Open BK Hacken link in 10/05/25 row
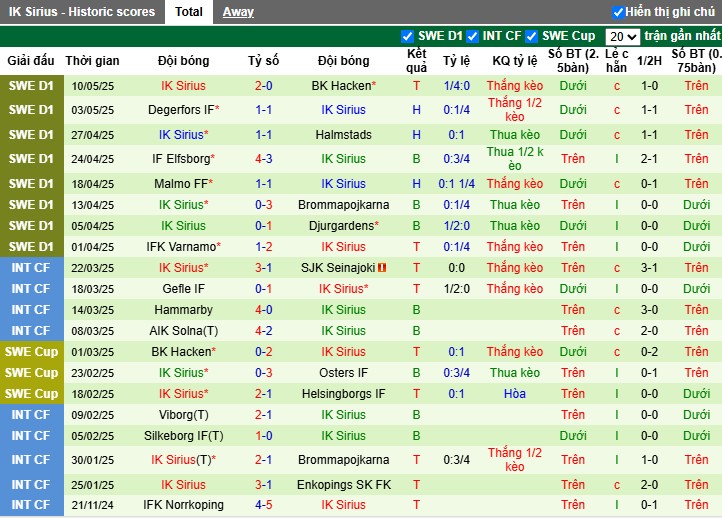Viewport: 722px width, 518px height. point(341,86)
